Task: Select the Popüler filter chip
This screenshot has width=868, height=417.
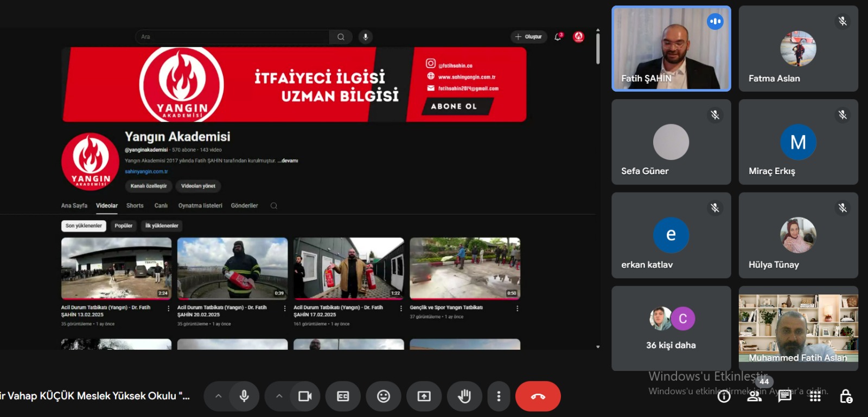Action: (x=123, y=226)
